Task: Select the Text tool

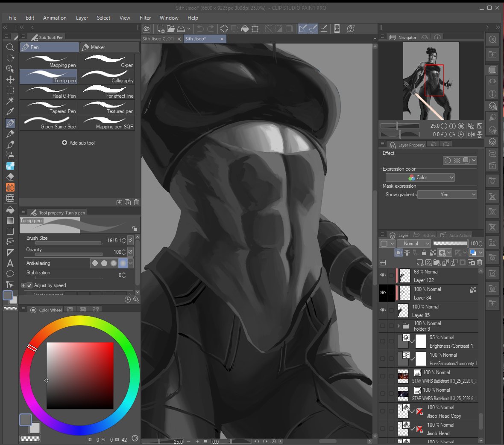Action: [10, 264]
